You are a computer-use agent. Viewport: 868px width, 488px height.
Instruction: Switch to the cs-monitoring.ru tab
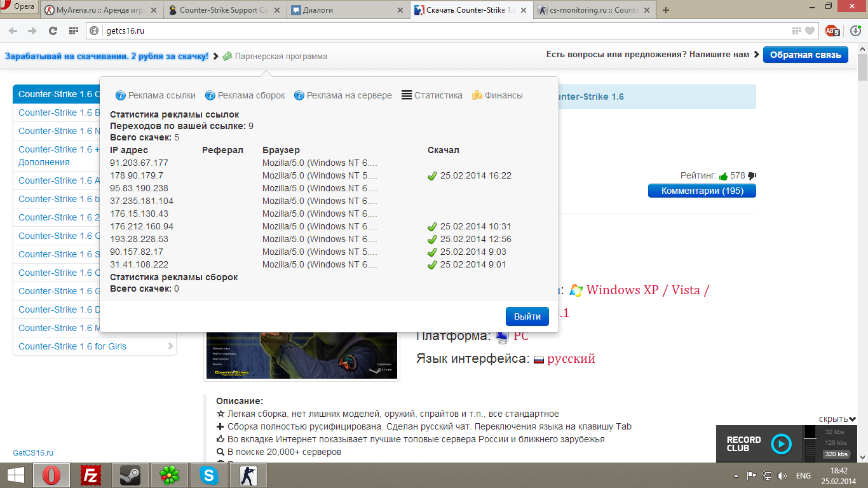pos(593,10)
